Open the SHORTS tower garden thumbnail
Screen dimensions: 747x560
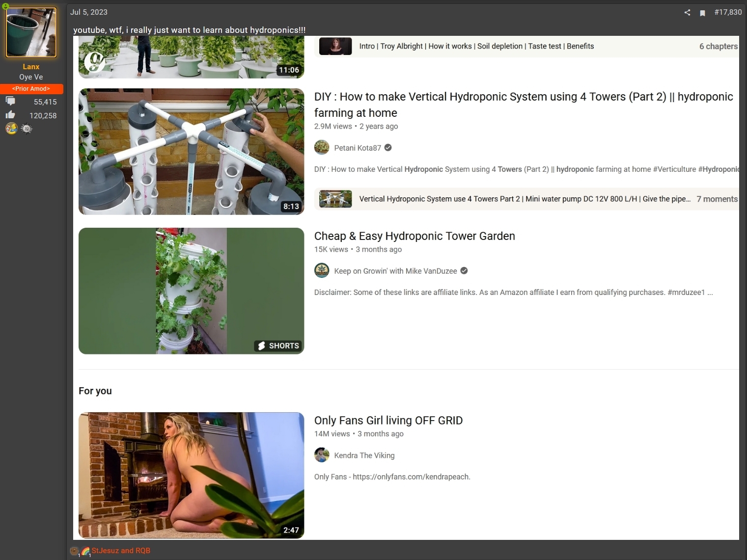[191, 291]
